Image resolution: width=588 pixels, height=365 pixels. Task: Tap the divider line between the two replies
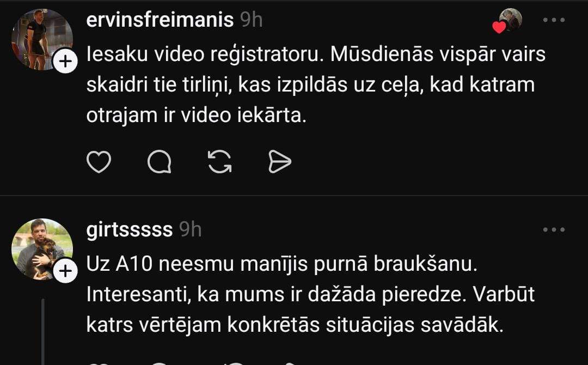point(294,196)
